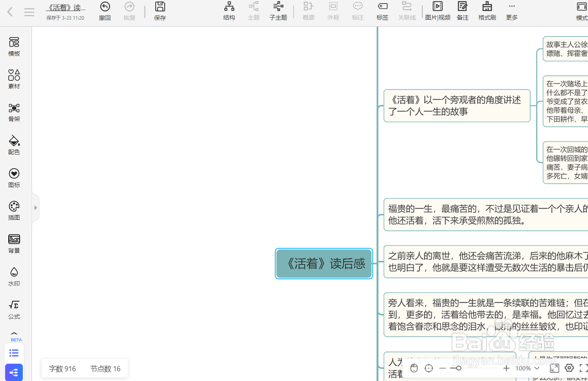Select the central node 《活着》读后感

(x=324, y=263)
